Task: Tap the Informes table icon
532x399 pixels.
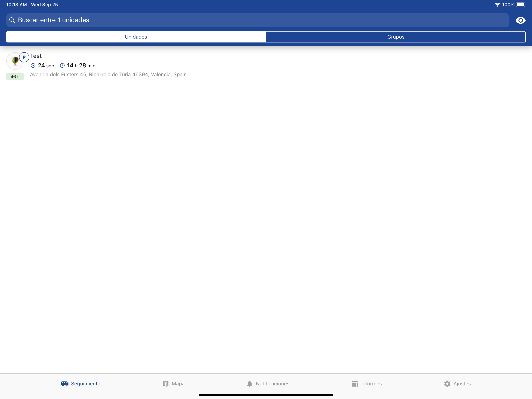Action: [x=355, y=384]
